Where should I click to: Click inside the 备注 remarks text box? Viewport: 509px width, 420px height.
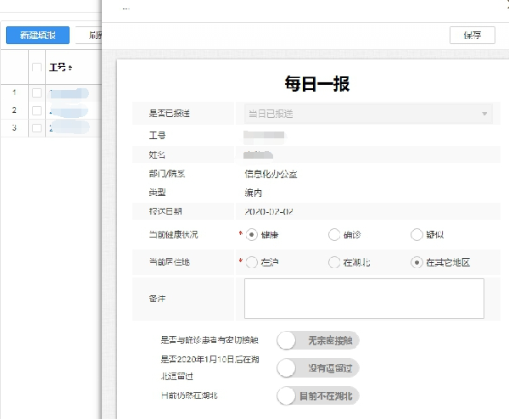pos(363,299)
